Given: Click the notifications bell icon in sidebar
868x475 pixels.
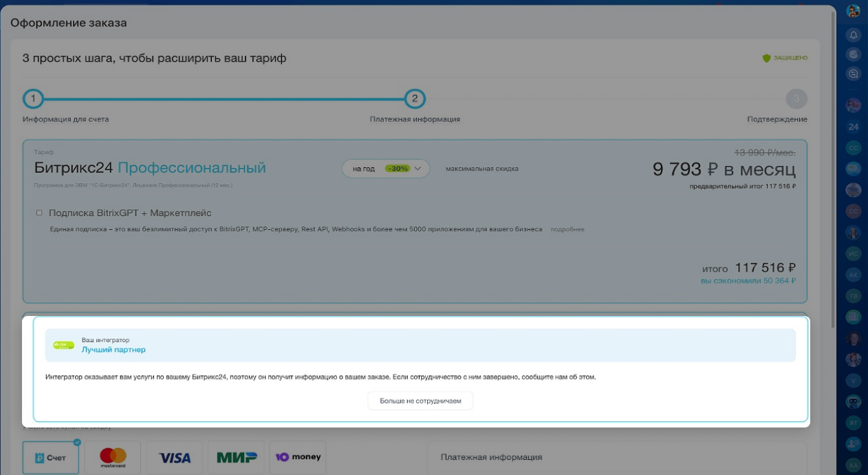Looking at the screenshot, I should coord(854,34).
